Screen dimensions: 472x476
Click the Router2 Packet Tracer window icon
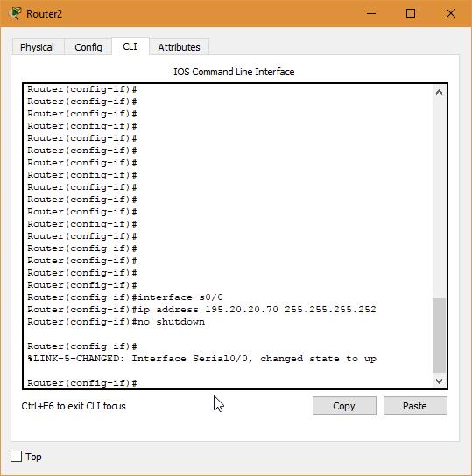tap(15, 13)
